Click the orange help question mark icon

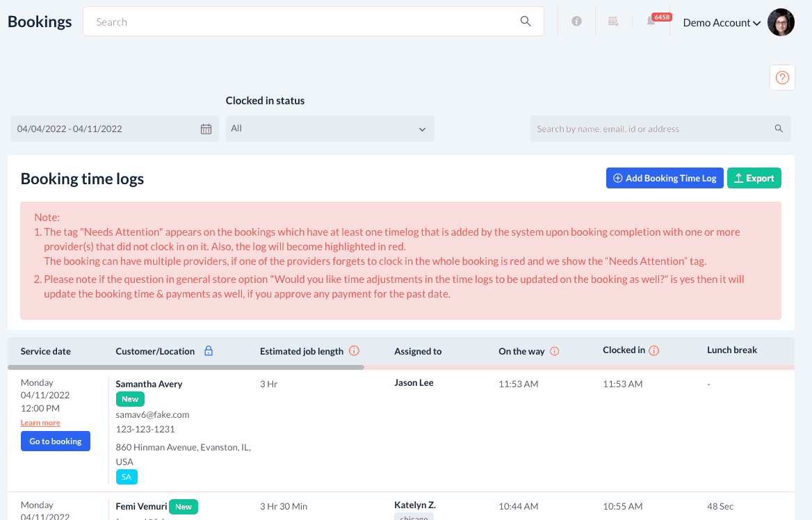(x=782, y=78)
